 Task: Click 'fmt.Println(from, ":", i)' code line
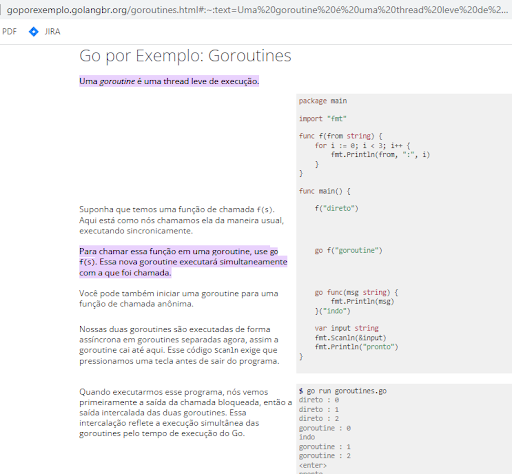(x=380, y=155)
